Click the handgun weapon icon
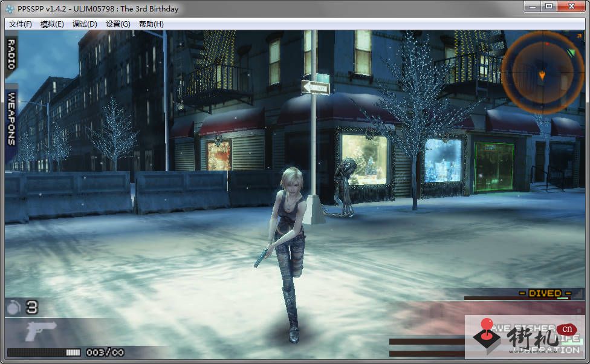590x364 pixels. click(x=41, y=331)
